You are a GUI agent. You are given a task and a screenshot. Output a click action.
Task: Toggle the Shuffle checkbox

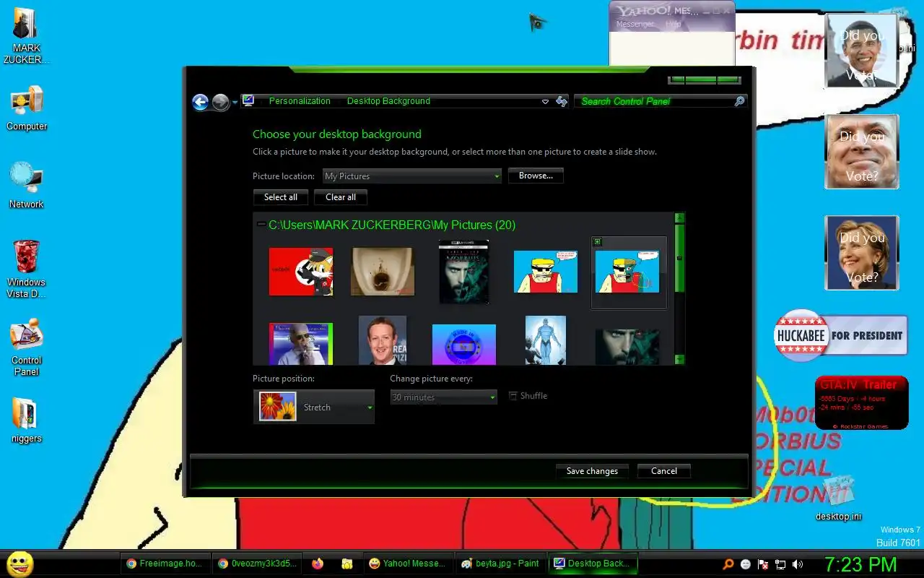point(513,396)
